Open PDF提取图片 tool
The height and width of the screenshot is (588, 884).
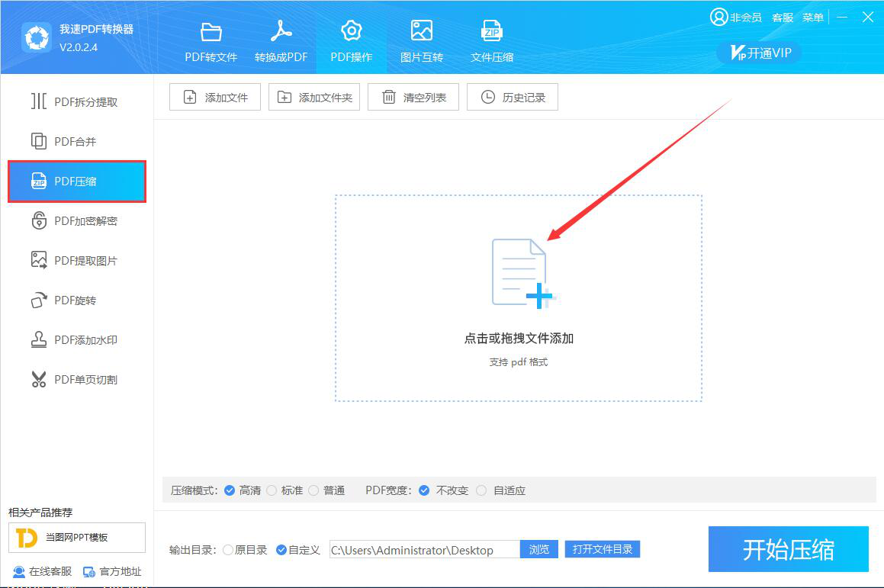point(77,261)
